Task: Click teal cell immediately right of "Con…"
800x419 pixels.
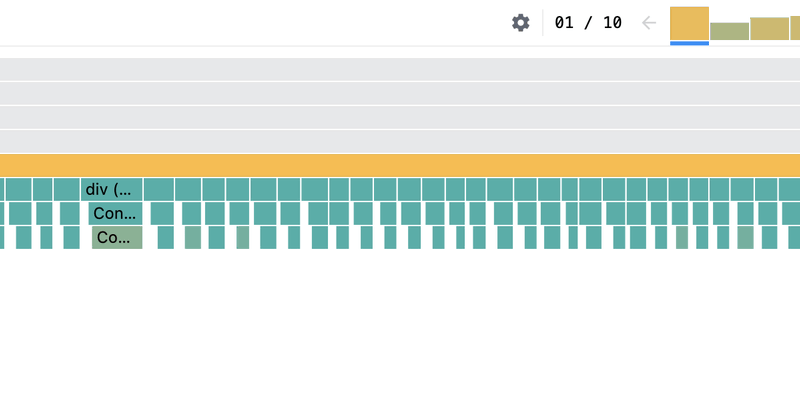Action: tap(162, 213)
